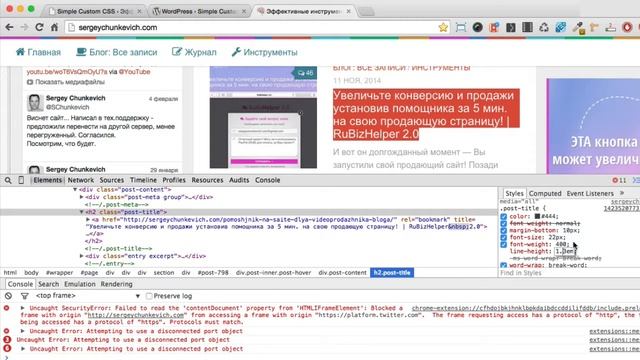Collapse the h2 post-title node
This screenshot has height=360, width=640.
point(82,212)
